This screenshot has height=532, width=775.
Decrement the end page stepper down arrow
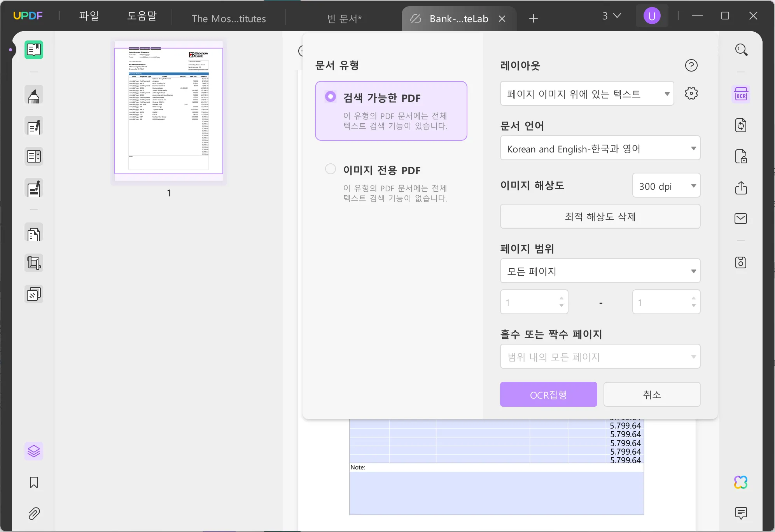click(693, 306)
